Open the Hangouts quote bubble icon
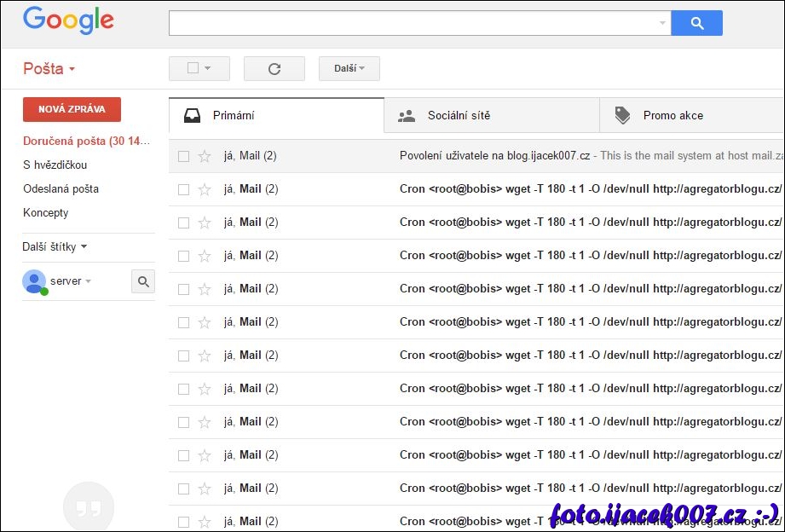This screenshot has height=532, width=785. click(88, 508)
